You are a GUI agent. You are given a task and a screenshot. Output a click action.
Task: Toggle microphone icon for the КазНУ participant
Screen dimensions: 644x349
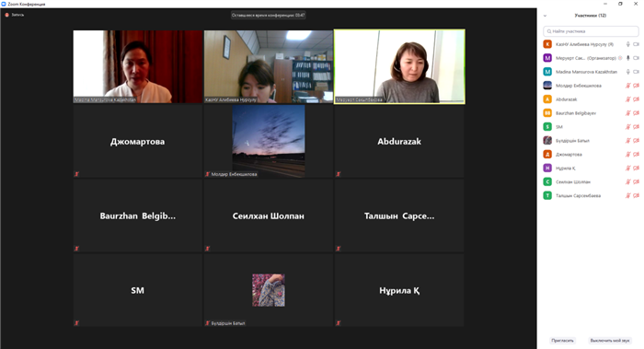pos(628,44)
